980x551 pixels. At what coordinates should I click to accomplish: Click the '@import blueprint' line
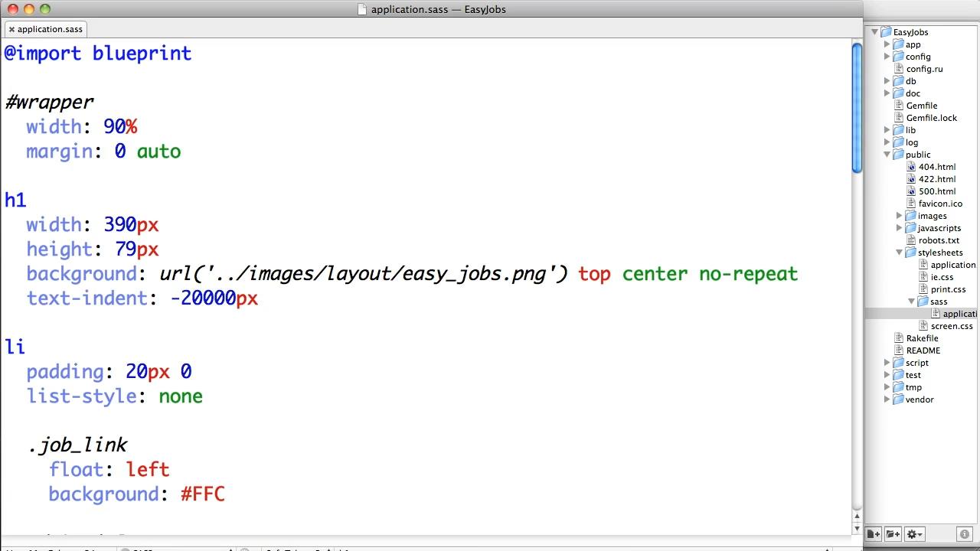click(98, 54)
